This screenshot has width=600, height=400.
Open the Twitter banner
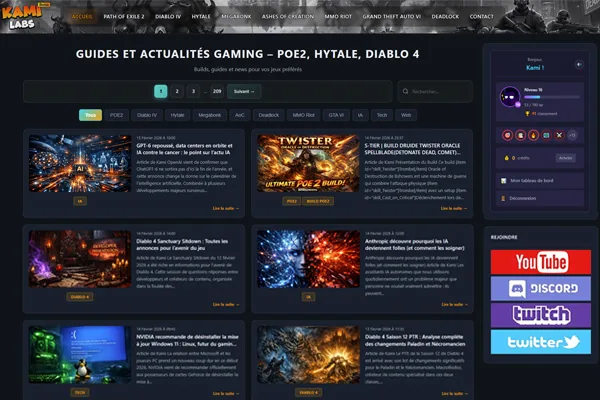[541, 342]
